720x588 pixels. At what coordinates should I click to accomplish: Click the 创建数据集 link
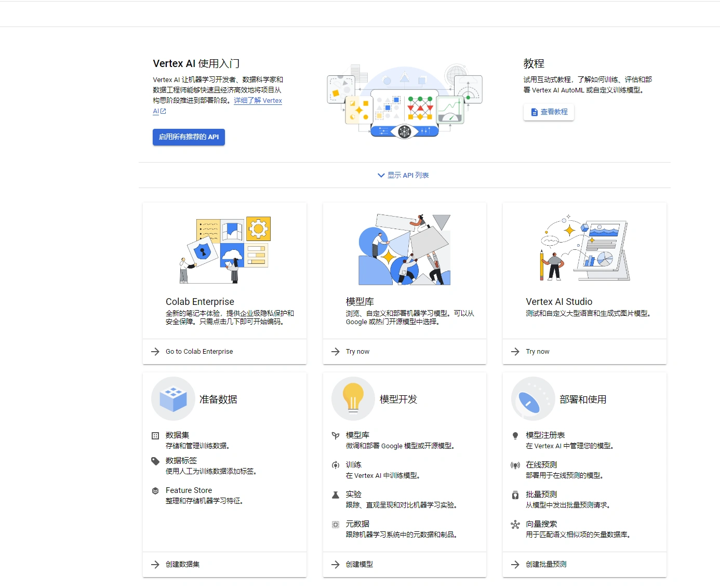[182, 565]
